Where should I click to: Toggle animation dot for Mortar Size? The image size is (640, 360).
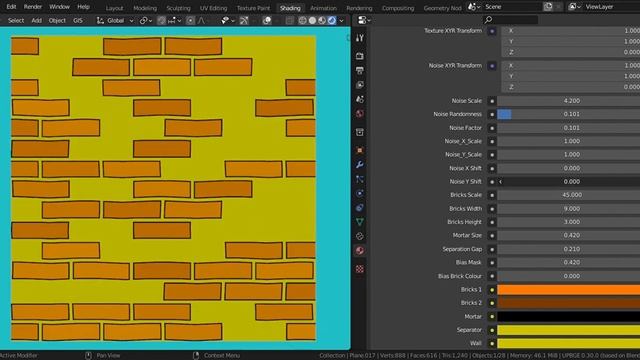pyautogui.click(x=492, y=236)
